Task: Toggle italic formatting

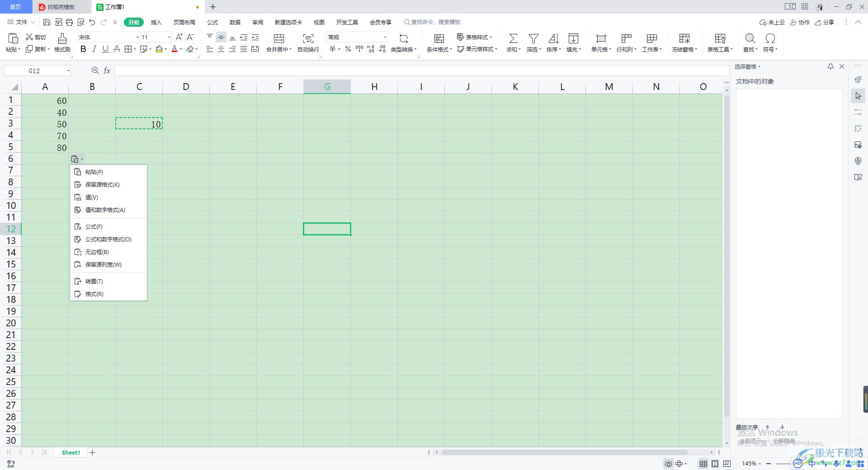Action: [x=94, y=49]
